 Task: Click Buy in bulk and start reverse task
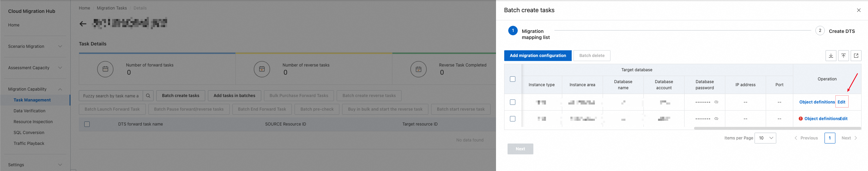[x=385, y=109]
